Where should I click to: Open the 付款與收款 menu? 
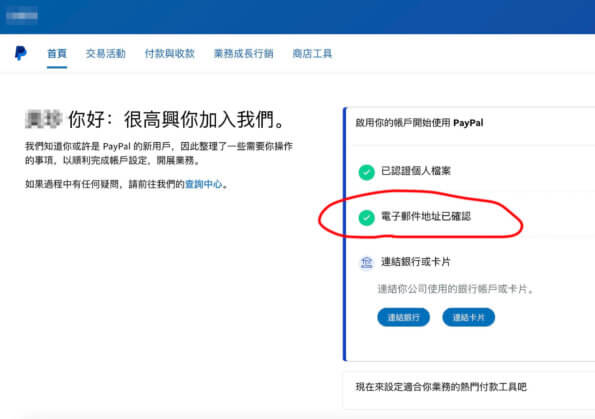[x=170, y=54]
